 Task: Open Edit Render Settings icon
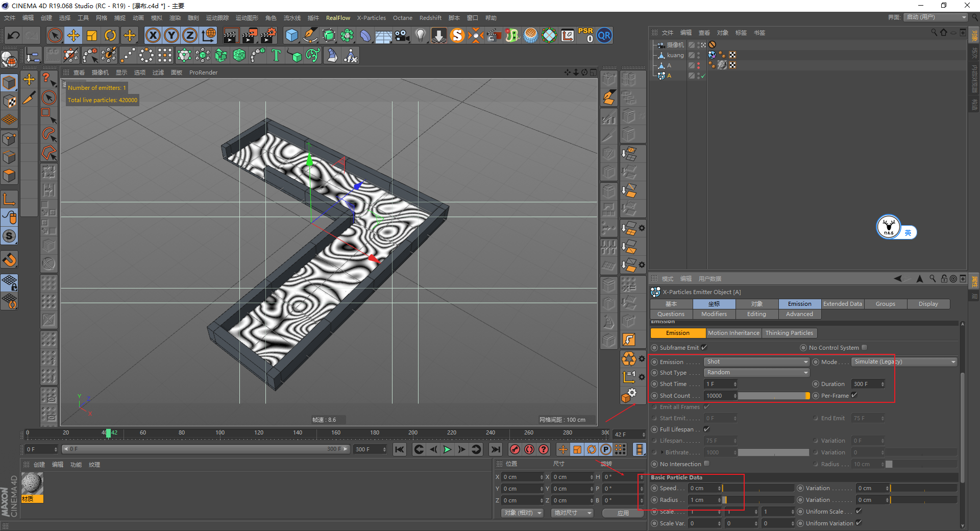click(x=268, y=35)
